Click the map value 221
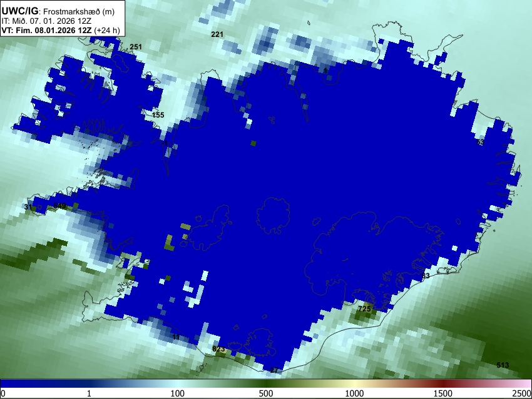 click(x=217, y=34)
